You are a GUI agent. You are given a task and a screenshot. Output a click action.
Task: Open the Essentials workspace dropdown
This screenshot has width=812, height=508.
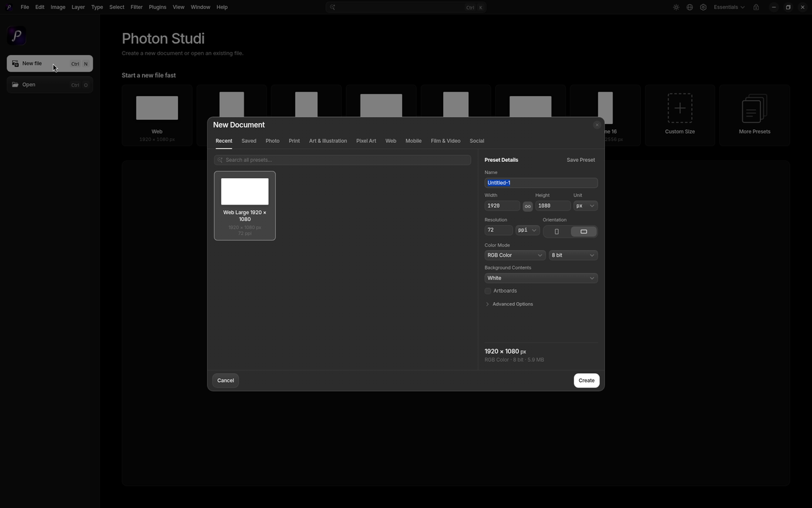729,7
